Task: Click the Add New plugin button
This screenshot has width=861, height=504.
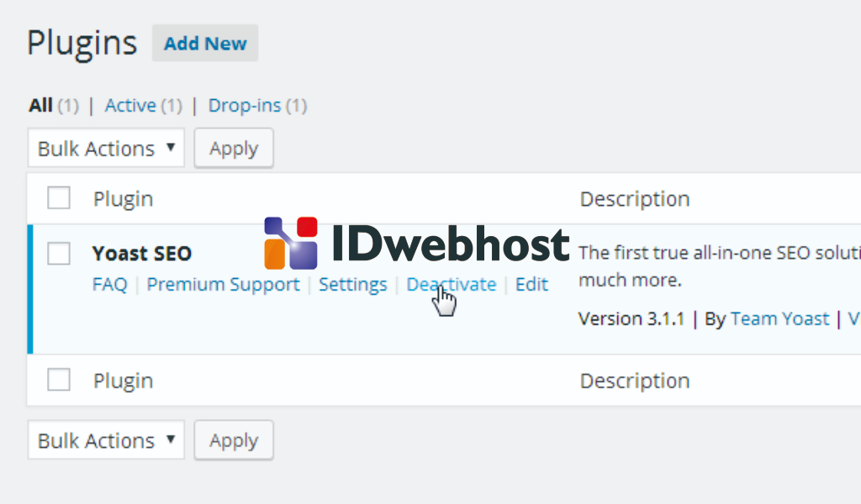Action: (205, 44)
